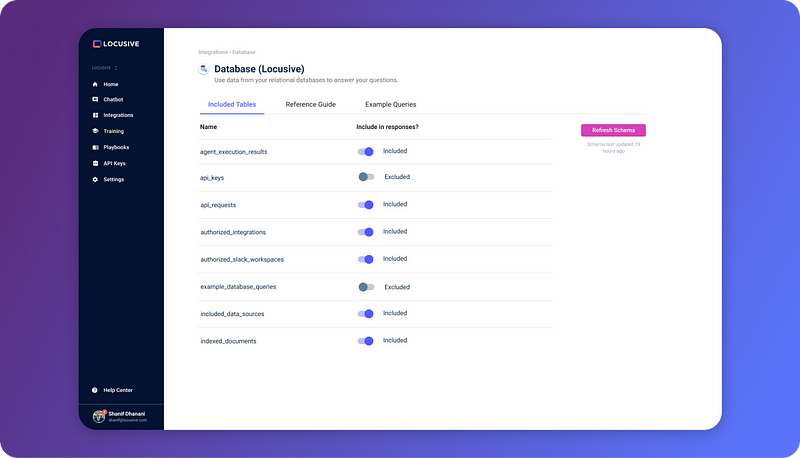The height and width of the screenshot is (458, 800).
Task: Switch to the Example Queries tab
Action: [390, 105]
